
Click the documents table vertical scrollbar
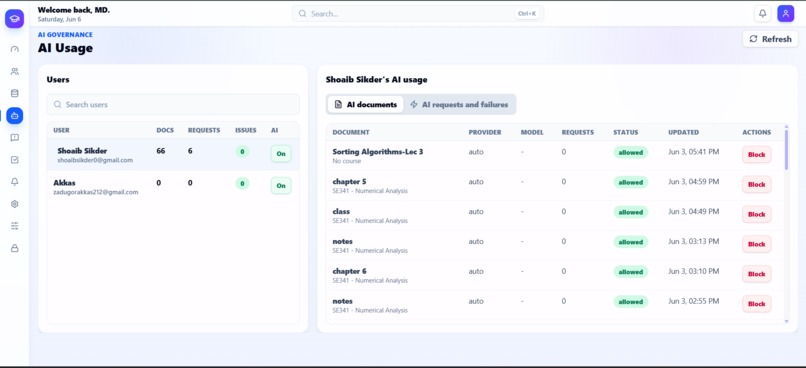click(x=786, y=150)
